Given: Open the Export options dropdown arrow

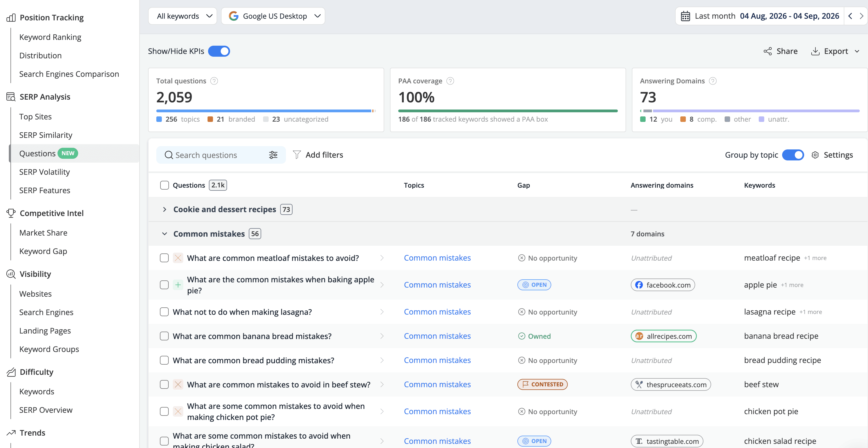Looking at the screenshot, I should pyautogui.click(x=857, y=51).
